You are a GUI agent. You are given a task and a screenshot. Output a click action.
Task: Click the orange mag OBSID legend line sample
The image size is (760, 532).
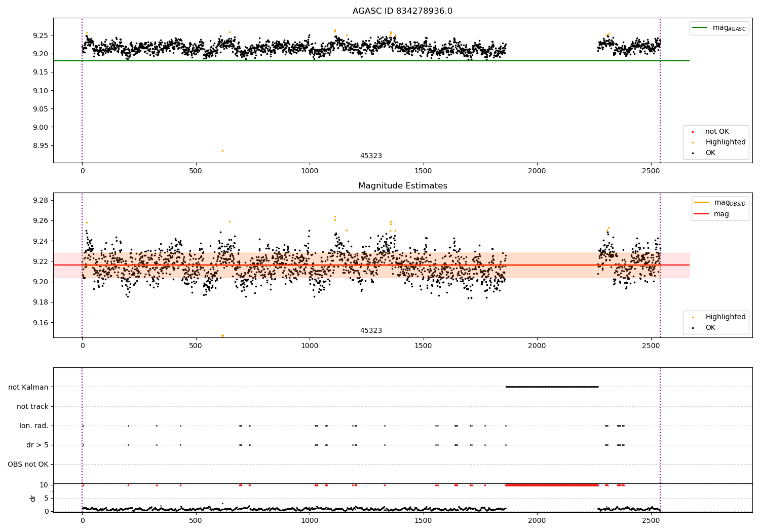(702, 202)
